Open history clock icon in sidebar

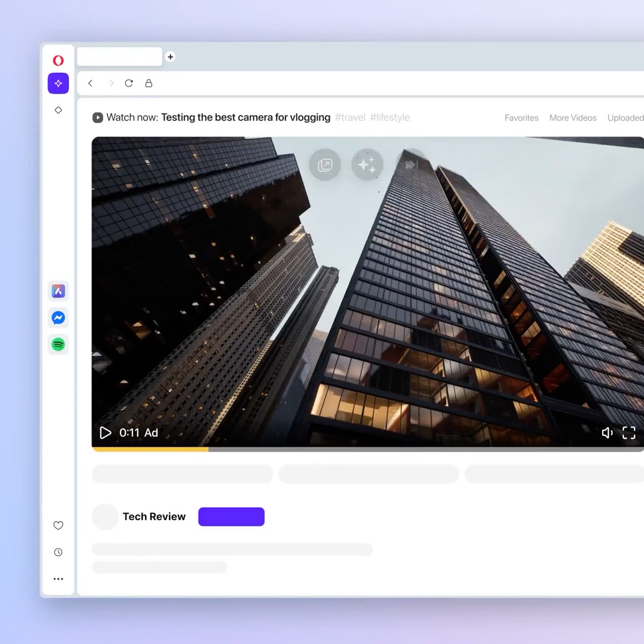tap(58, 552)
